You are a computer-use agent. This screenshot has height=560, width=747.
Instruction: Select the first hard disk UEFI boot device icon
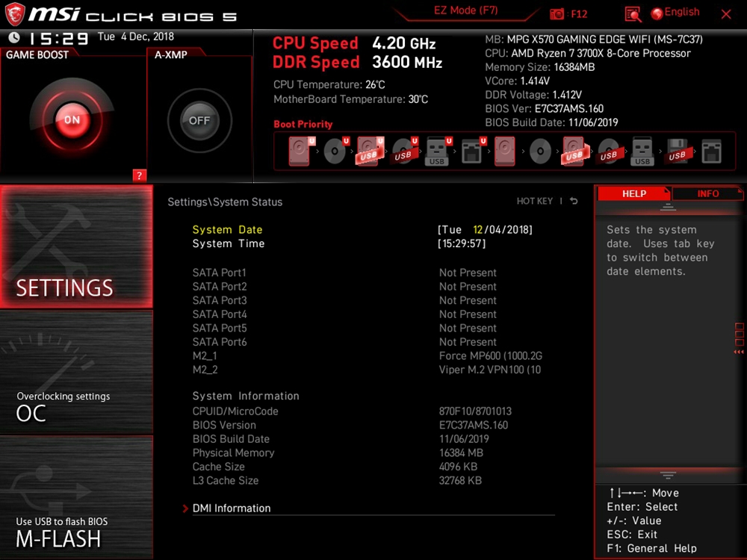point(302,151)
